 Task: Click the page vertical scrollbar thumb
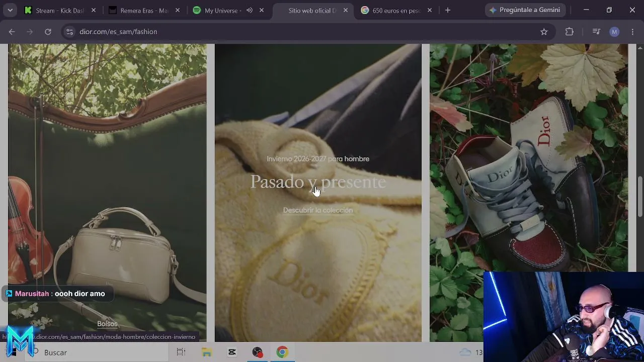pyautogui.click(x=640, y=197)
